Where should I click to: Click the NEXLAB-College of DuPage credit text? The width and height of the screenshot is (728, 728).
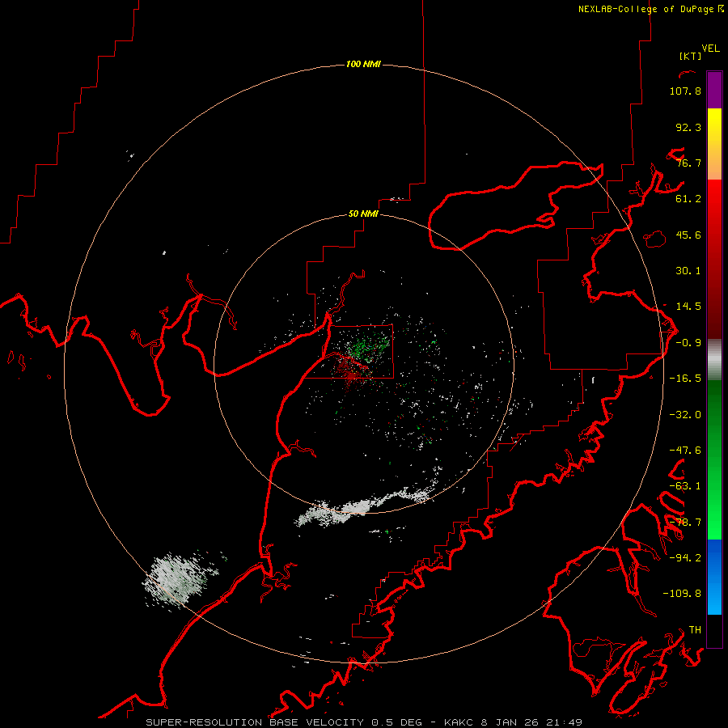point(650,9)
